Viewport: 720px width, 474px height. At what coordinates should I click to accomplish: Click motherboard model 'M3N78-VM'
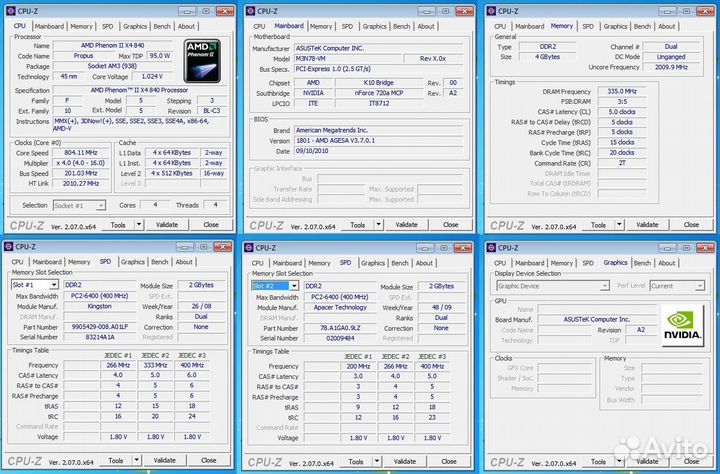tap(348, 59)
